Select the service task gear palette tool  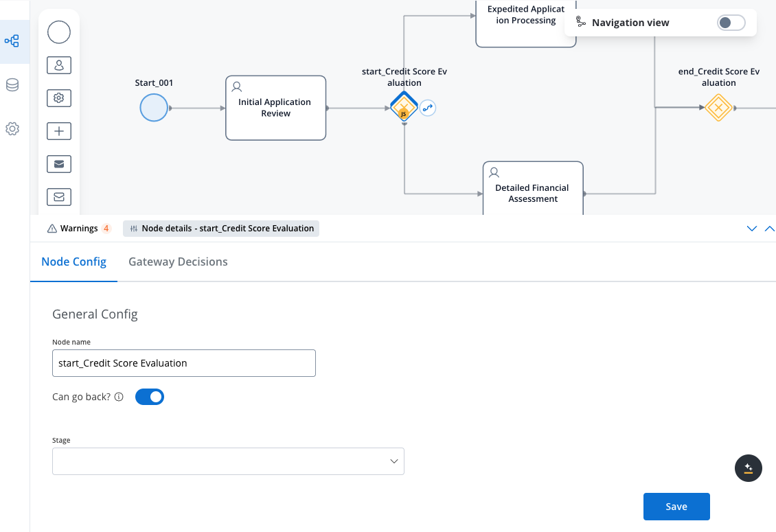pyautogui.click(x=59, y=98)
